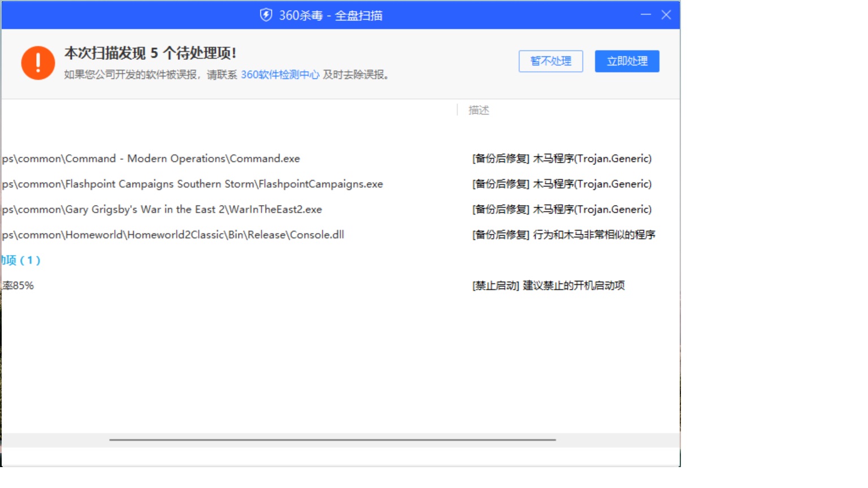Click the 建议禁止的开机启动项 description
868x488 pixels.
point(549,286)
